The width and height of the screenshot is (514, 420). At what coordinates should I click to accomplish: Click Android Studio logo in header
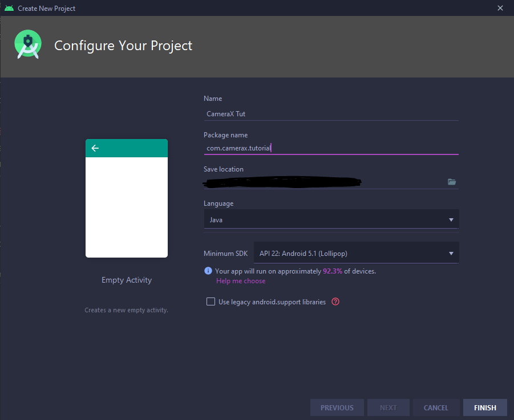28,44
